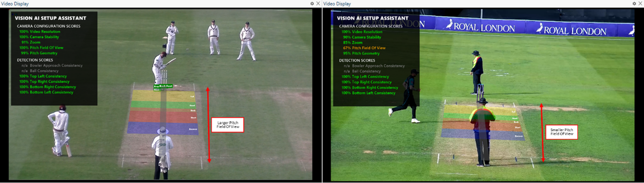Select the 95% Pitch Geometry score
Screen dimensions: 644x183
point(361,54)
